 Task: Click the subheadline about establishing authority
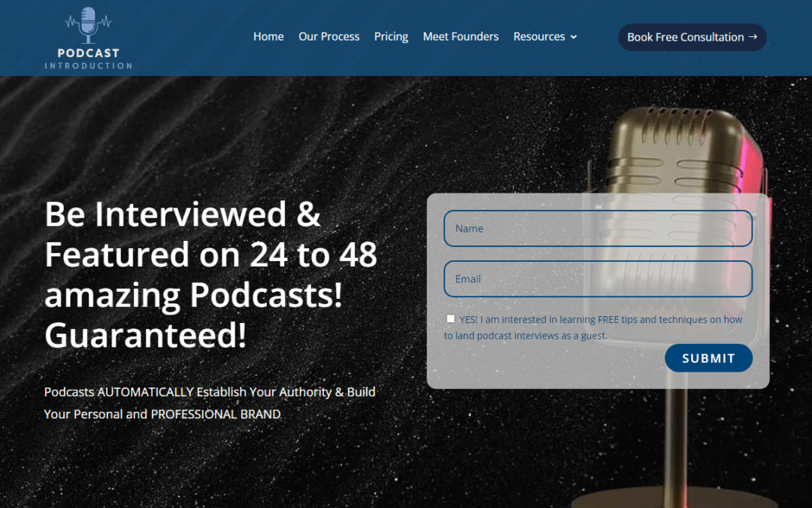(x=209, y=403)
